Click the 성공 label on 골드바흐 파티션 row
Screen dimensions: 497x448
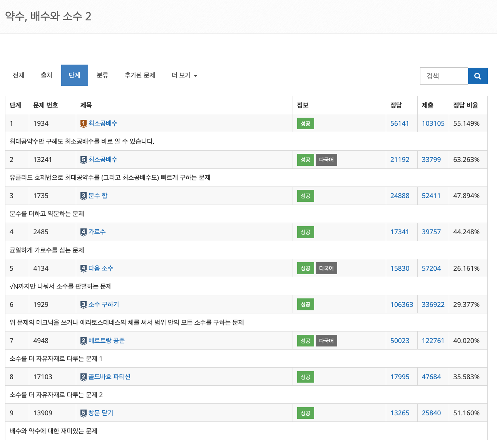pos(305,376)
